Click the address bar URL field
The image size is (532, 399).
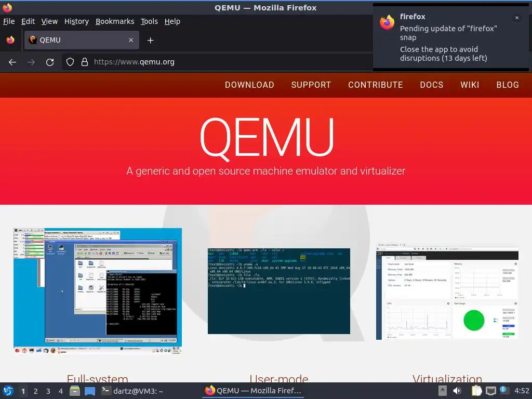(217, 62)
